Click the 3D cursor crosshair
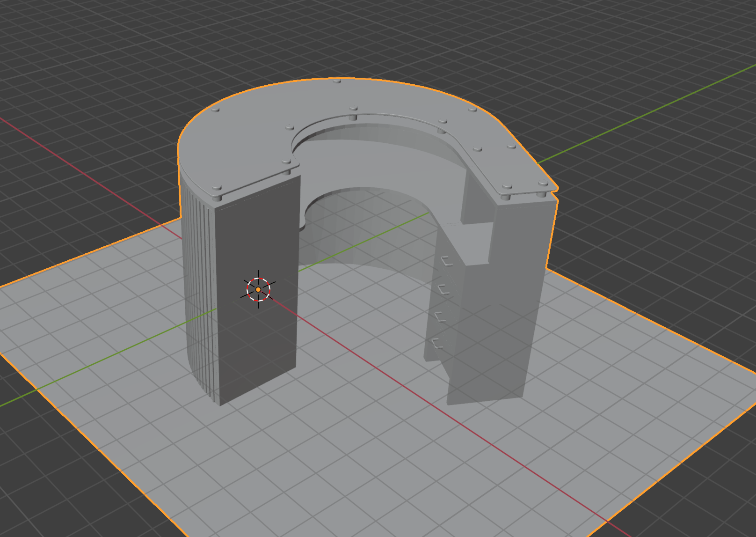 tap(258, 289)
